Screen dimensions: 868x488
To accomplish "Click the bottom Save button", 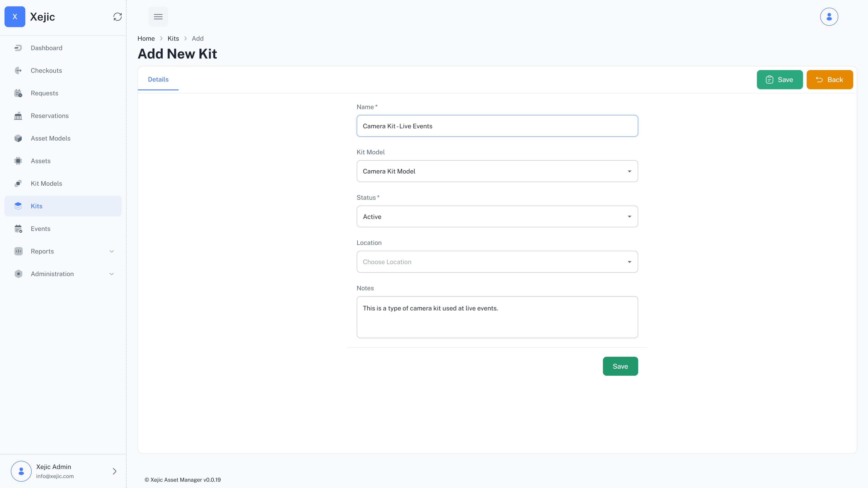I will [x=620, y=366].
